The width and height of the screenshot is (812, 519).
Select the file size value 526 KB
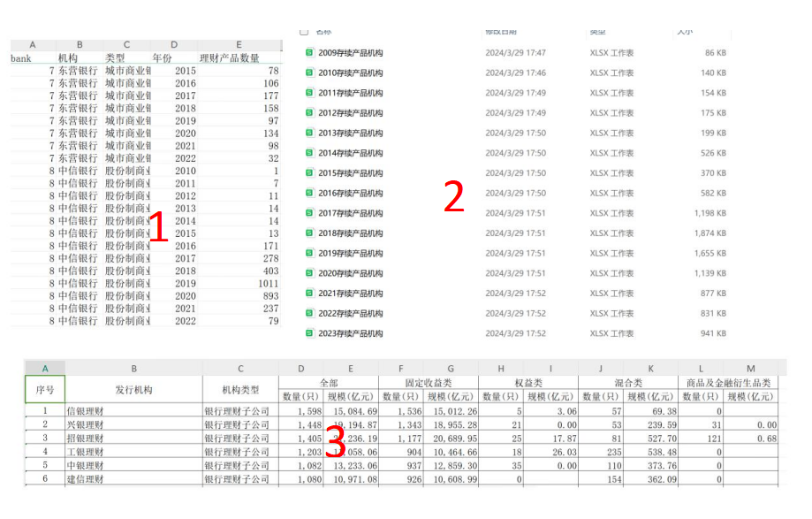click(x=713, y=153)
